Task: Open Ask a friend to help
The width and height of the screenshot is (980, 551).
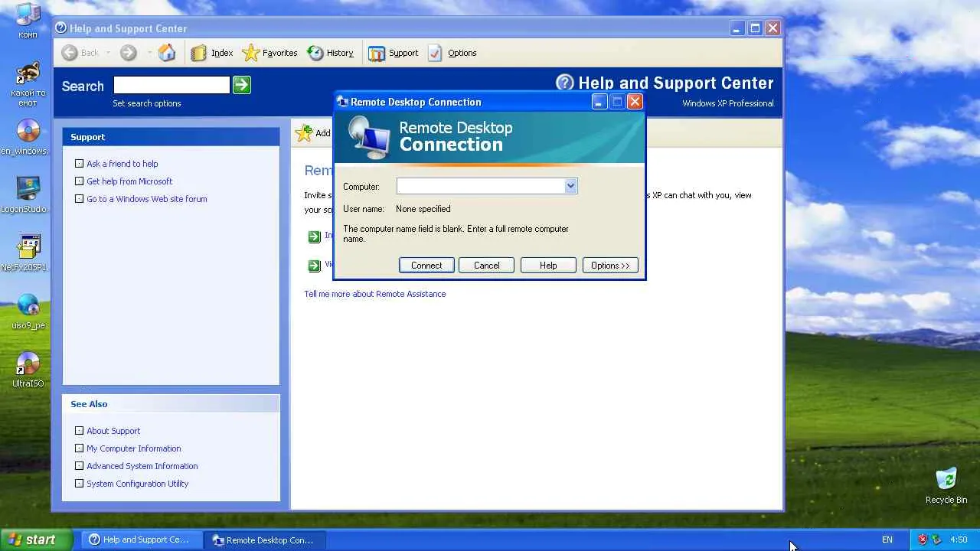Action: click(x=122, y=164)
